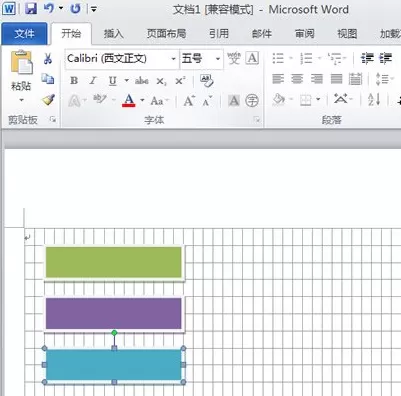Click the Bullets list icon
This screenshot has width=401, height=396.
[278, 59]
